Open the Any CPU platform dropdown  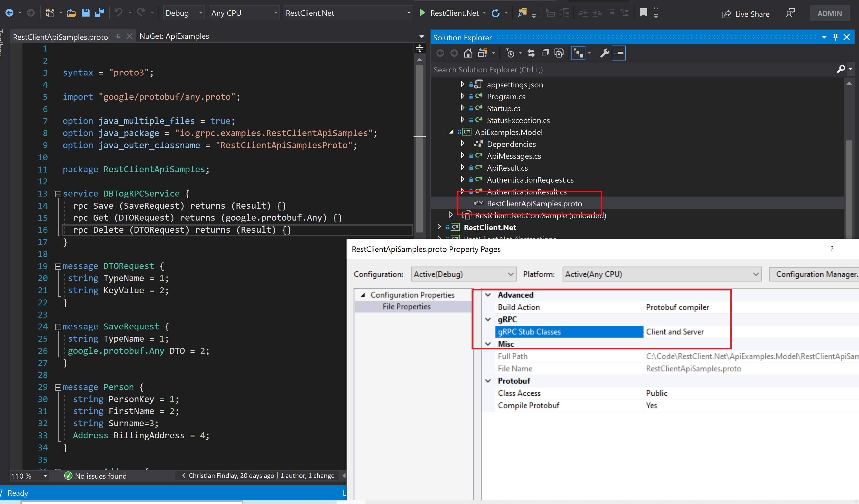click(x=244, y=13)
